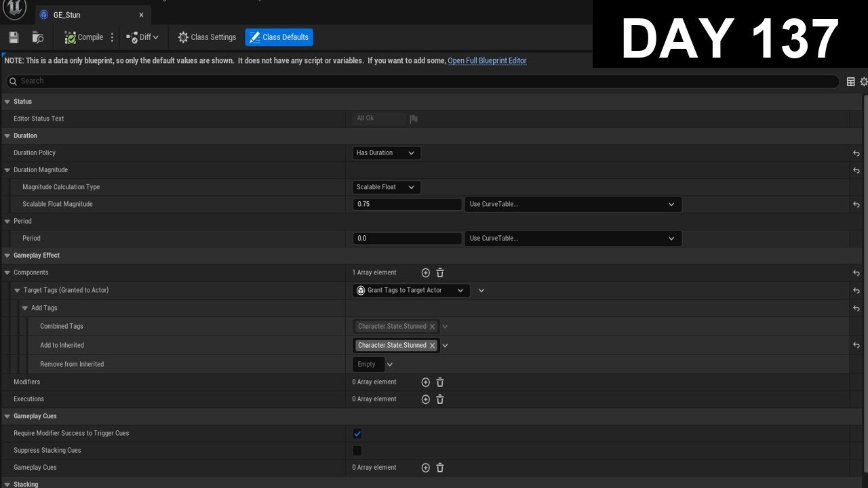Reset Add to Inherited tags to default
This screenshot has width=868, height=488.
(x=856, y=346)
